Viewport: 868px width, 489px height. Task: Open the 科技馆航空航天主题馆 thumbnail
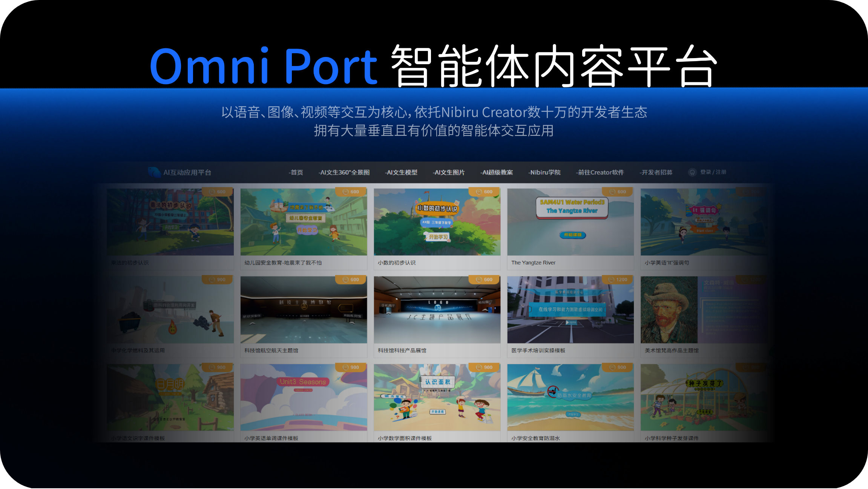click(x=304, y=310)
